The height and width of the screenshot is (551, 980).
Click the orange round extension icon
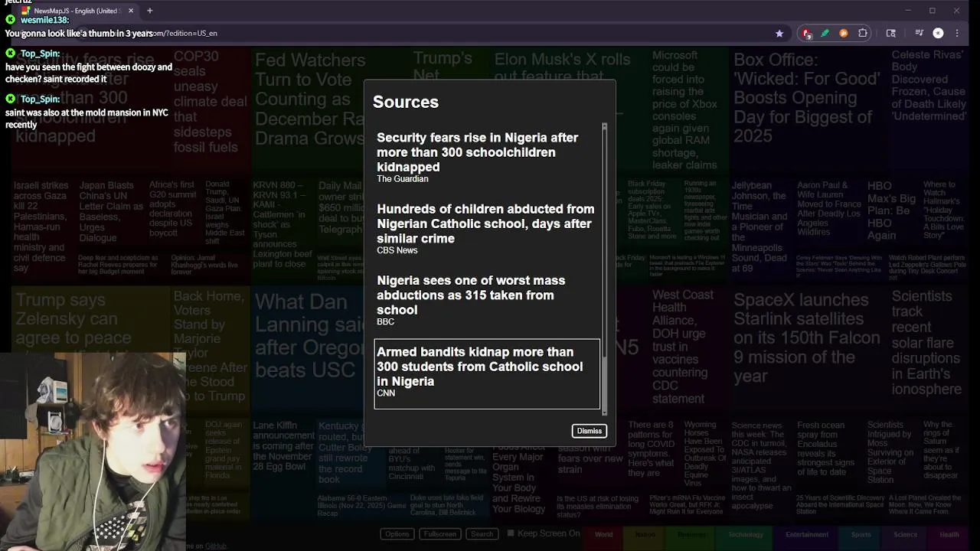coord(843,33)
